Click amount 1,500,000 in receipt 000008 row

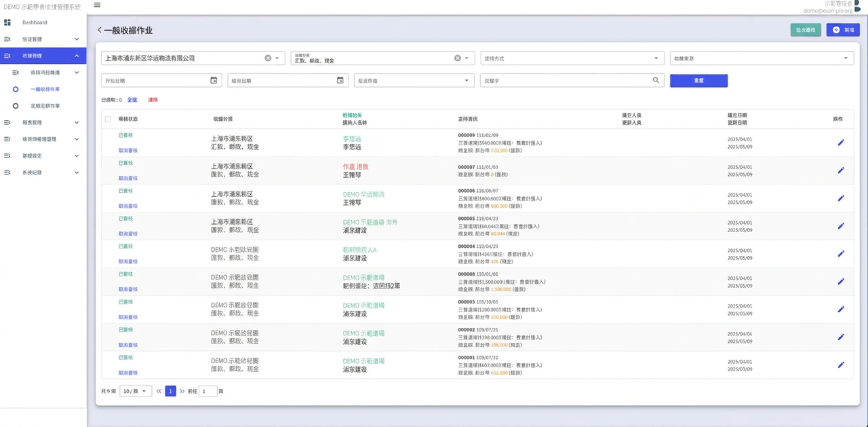pyautogui.click(x=501, y=289)
